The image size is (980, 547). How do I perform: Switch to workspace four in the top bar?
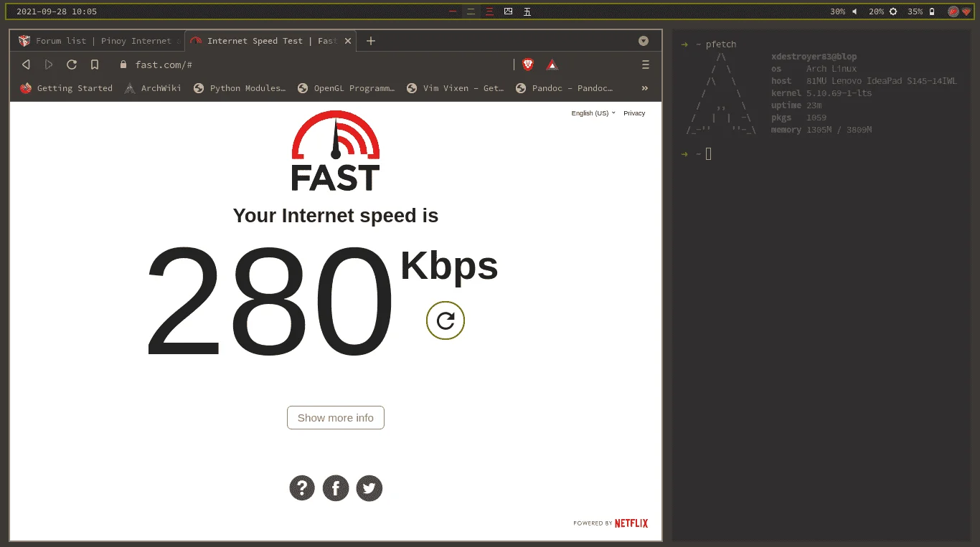coord(509,11)
